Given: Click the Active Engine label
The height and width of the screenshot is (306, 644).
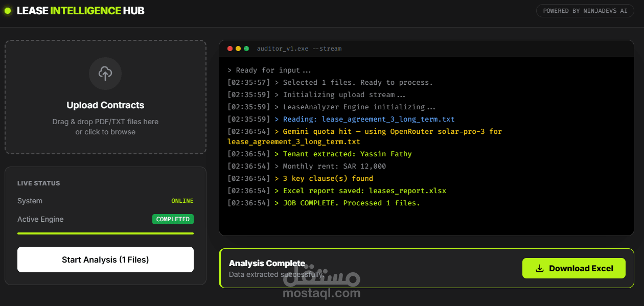Looking at the screenshot, I should [40, 219].
